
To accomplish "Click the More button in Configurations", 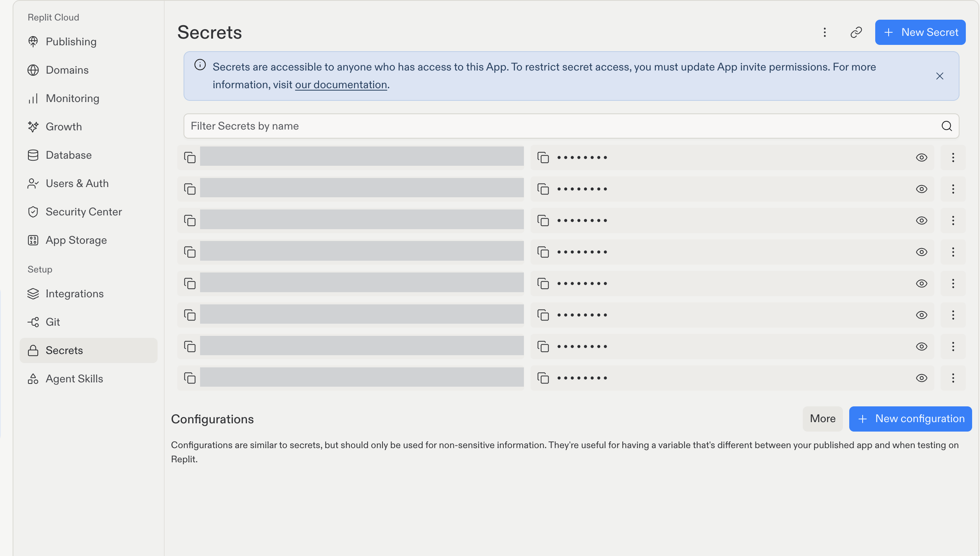I will [823, 419].
